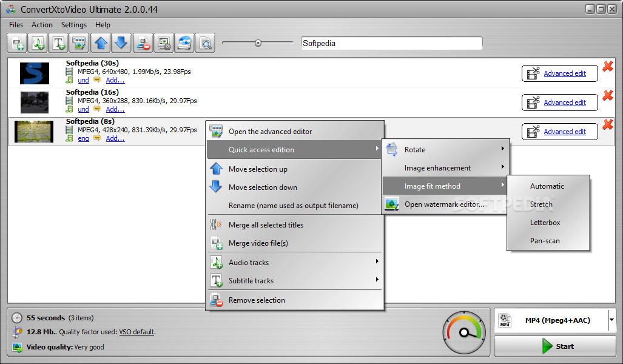Open the Action menu
This screenshot has width=623, height=364.
tap(42, 25)
